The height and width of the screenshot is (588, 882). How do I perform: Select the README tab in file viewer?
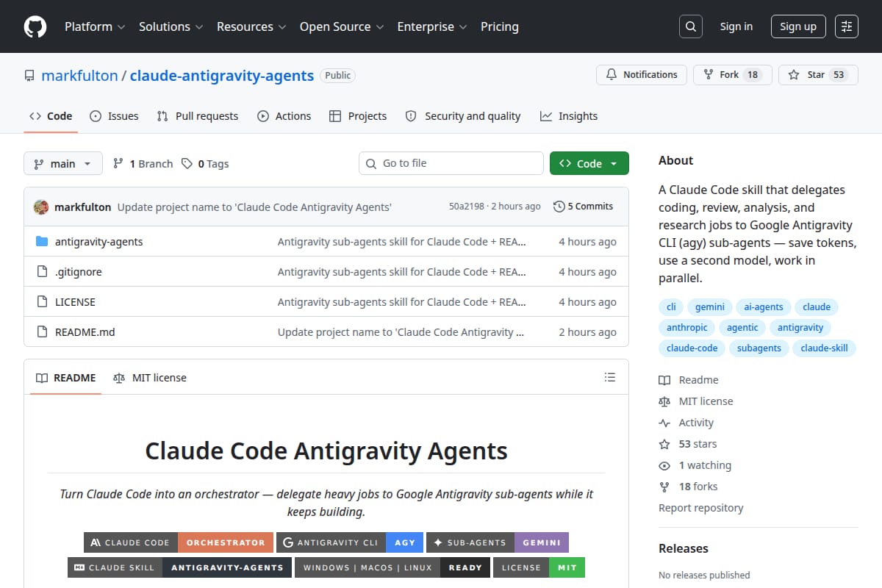(x=66, y=378)
